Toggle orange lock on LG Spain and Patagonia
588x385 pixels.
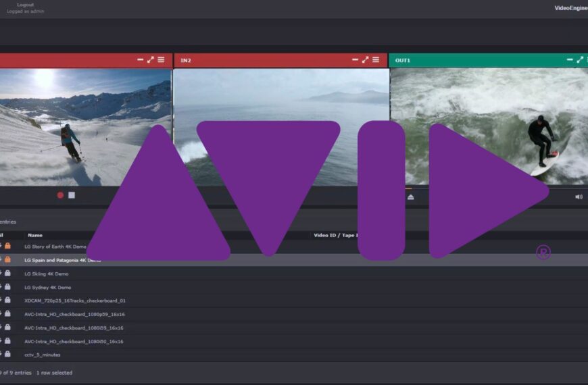point(7,259)
